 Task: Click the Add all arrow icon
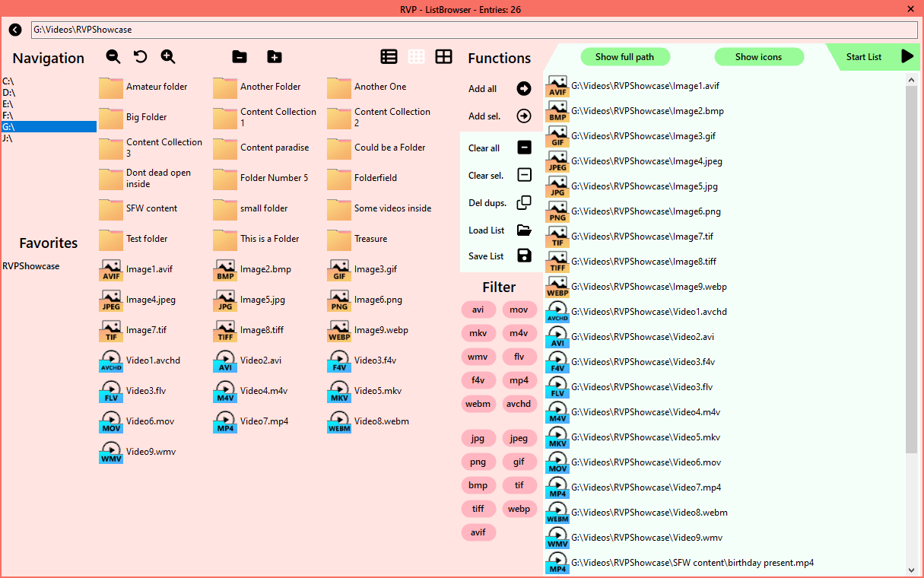coord(524,89)
